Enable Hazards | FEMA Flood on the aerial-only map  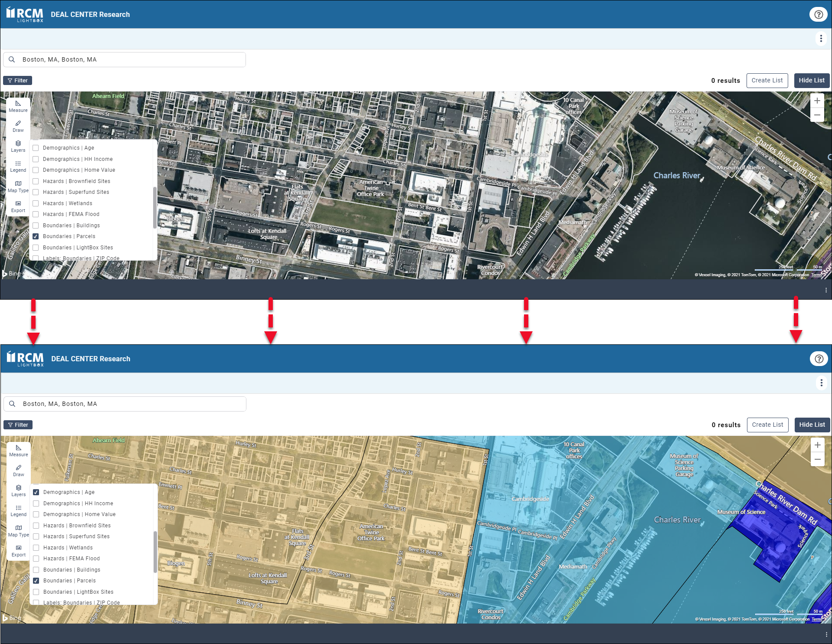pos(36,214)
